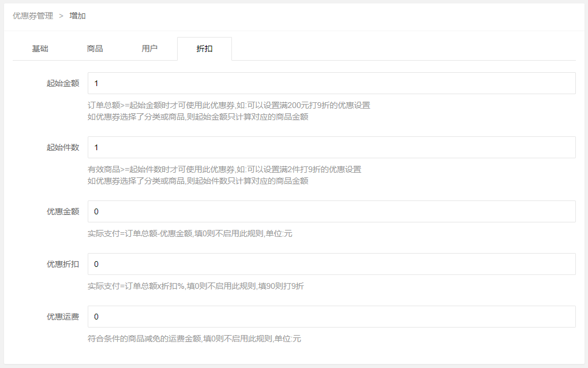Focus the 优惠运费 input field

[331, 317]
